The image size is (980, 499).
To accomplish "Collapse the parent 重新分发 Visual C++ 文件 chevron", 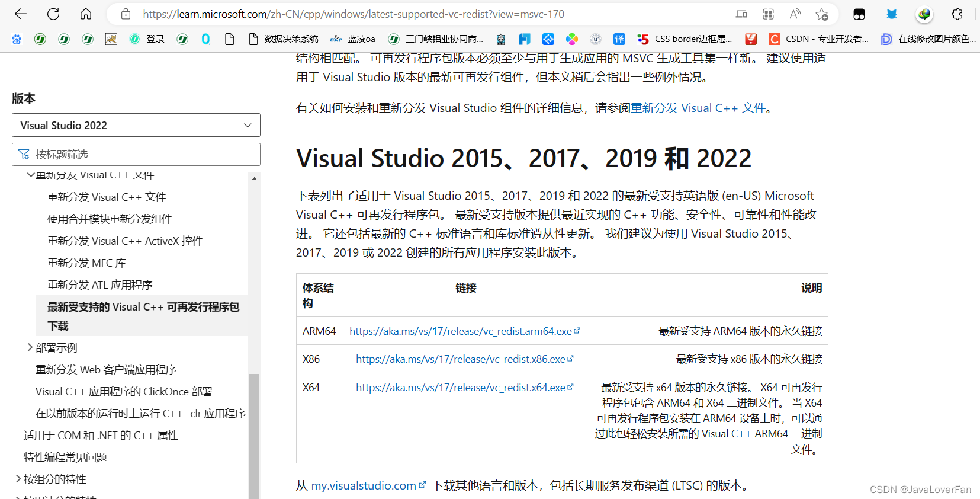I will click(30, 175).
